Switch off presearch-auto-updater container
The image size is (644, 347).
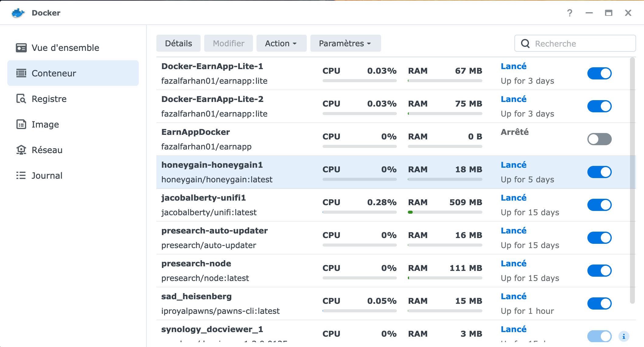pos(600,238)
